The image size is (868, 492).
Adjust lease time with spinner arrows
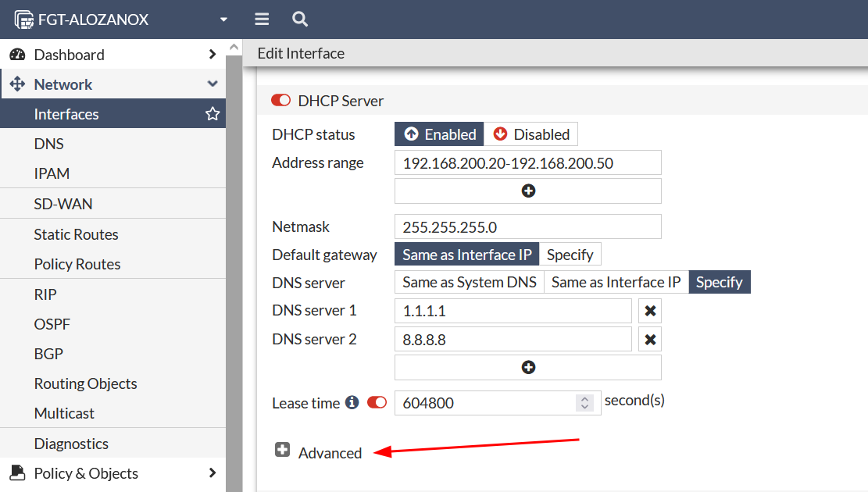tap(584, 403)
